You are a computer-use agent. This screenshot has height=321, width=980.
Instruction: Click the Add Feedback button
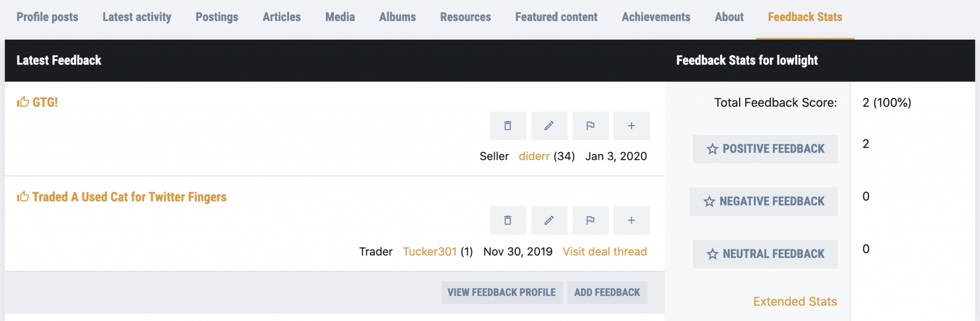(x=607, y=292)
